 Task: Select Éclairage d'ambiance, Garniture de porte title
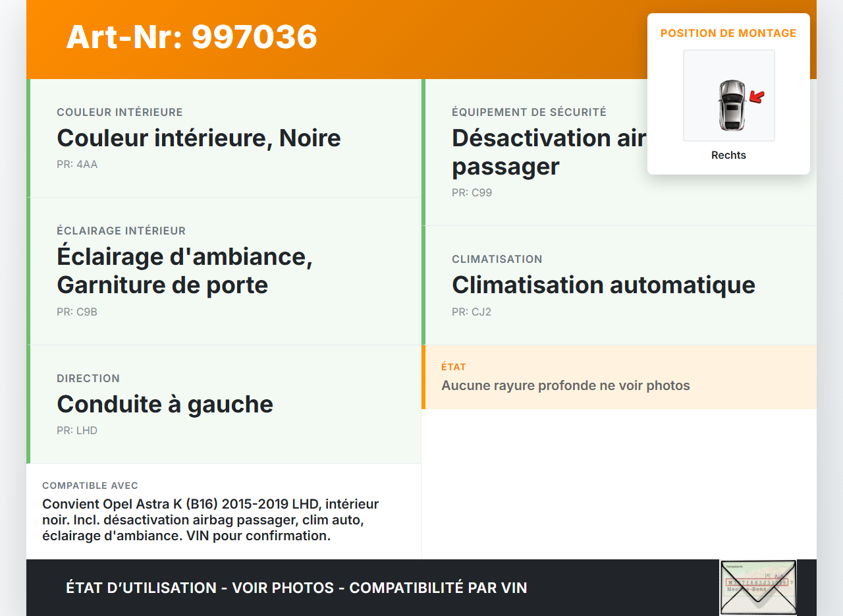pos(184,271)
